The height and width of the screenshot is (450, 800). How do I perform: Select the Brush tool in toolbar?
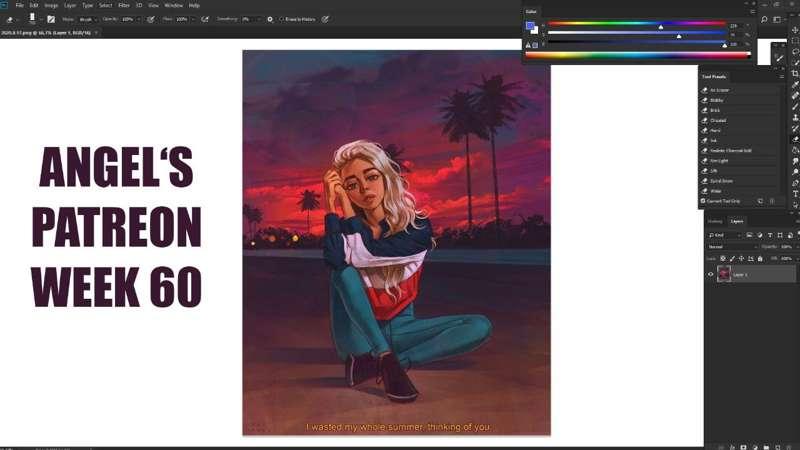click(x=795, y=107)
